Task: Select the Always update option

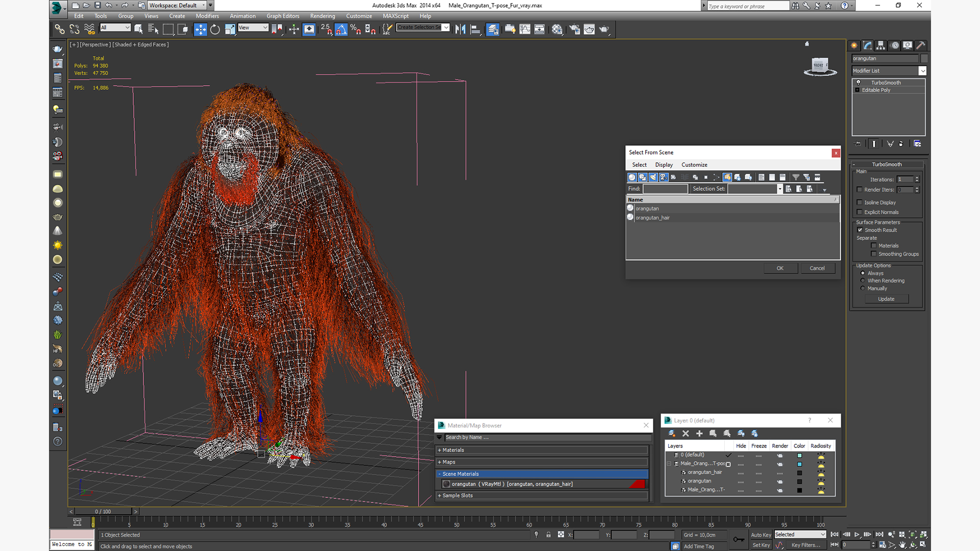Action: click(863, 273)
